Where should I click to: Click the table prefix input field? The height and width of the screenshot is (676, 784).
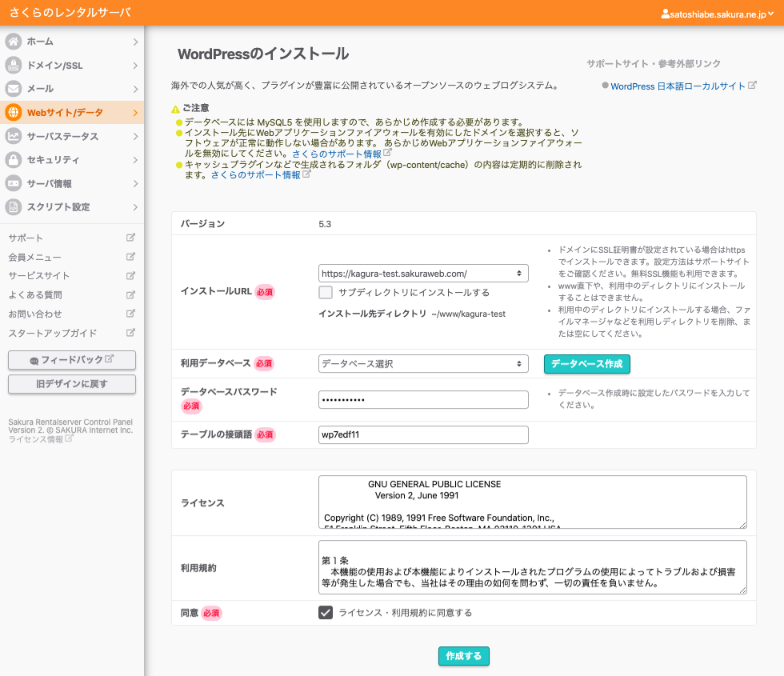click(423, 434)
